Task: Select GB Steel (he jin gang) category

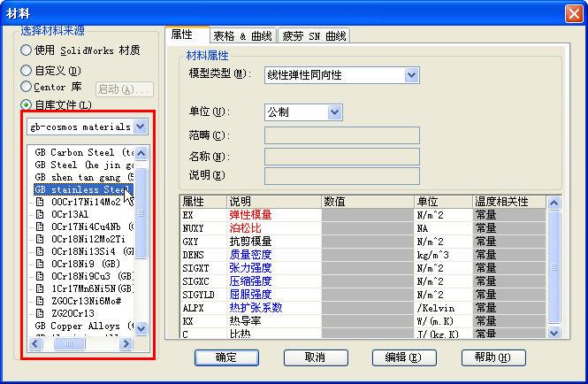Action: tap(84, 165)
